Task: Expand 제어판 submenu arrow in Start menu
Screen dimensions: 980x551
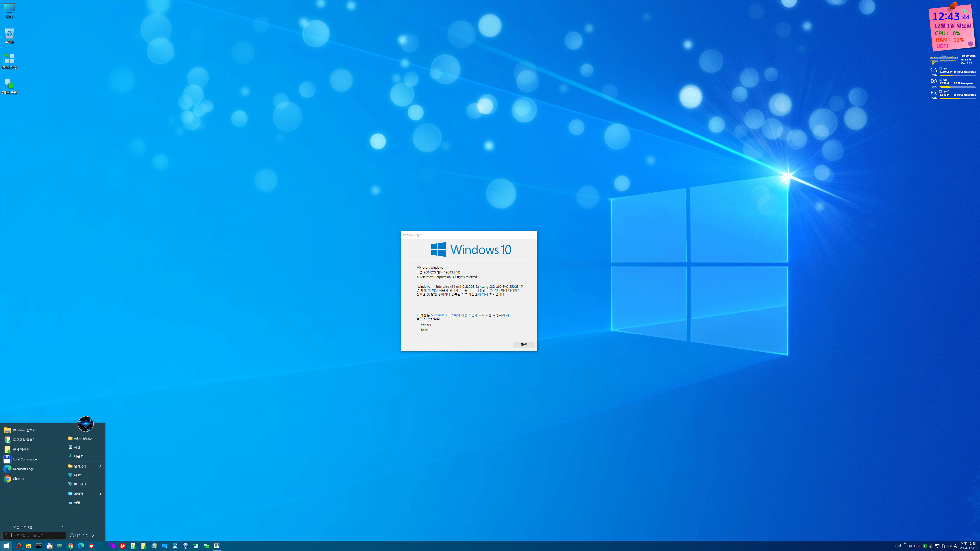Action: click(101, 494)
